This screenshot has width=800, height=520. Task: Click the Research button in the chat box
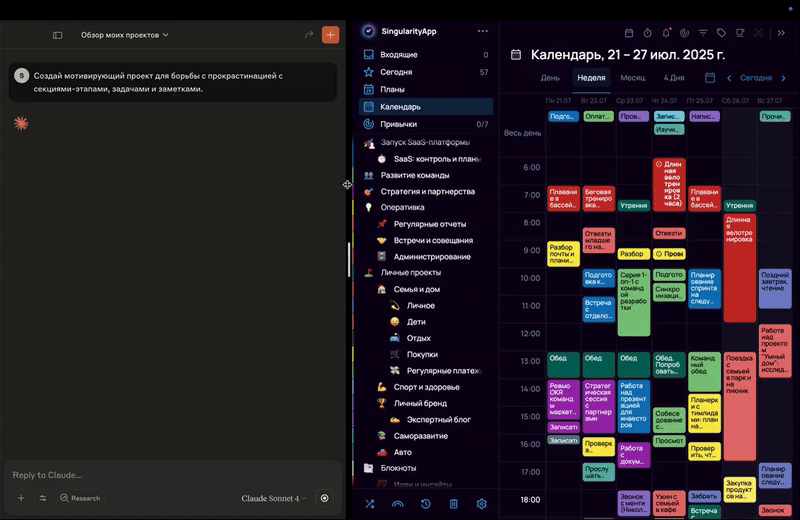[x=80, y=498]
